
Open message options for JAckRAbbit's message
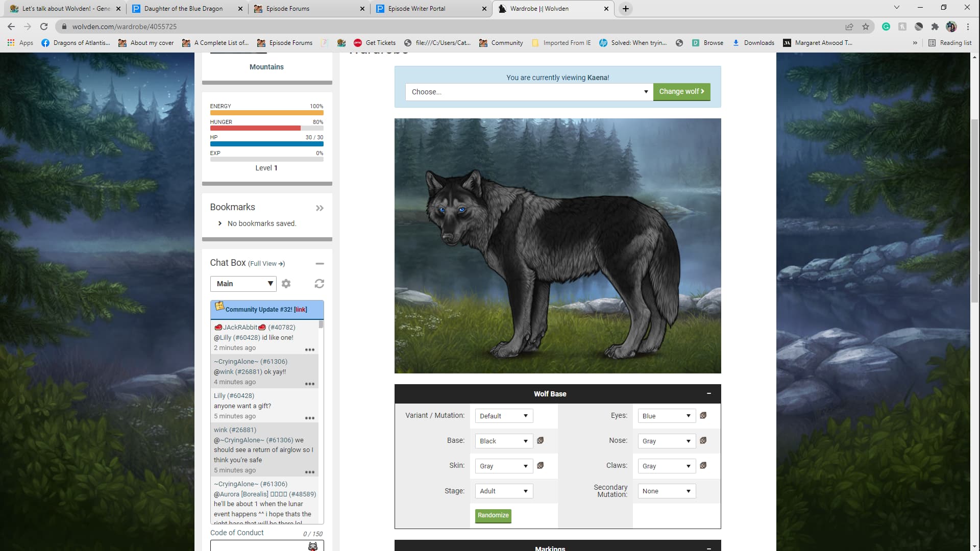point(310,350)
